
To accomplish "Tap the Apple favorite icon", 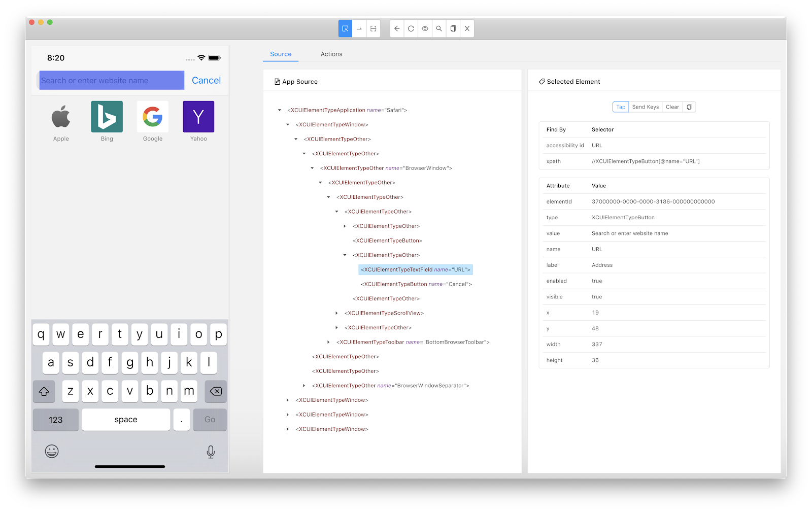I will [61, 117].
